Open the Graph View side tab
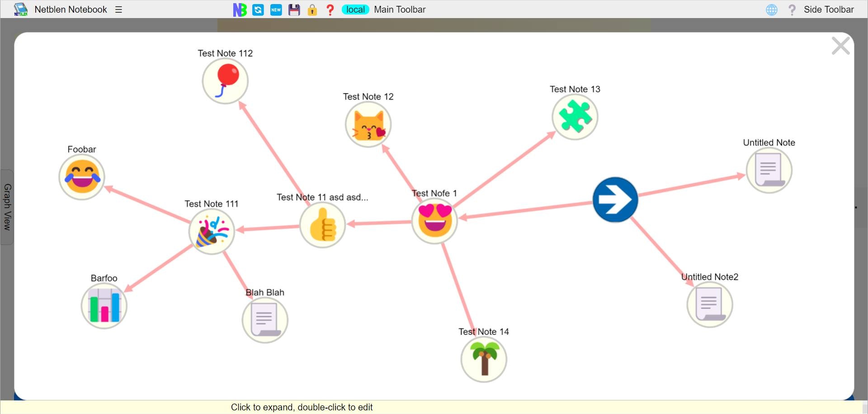Screen dimensions: 868x414 7,207
